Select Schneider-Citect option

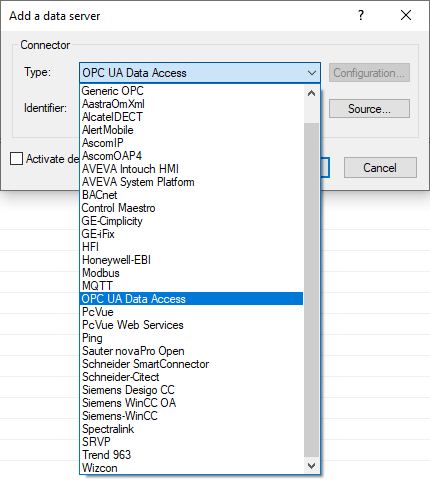pyautogui.click(x=192, y=377)
